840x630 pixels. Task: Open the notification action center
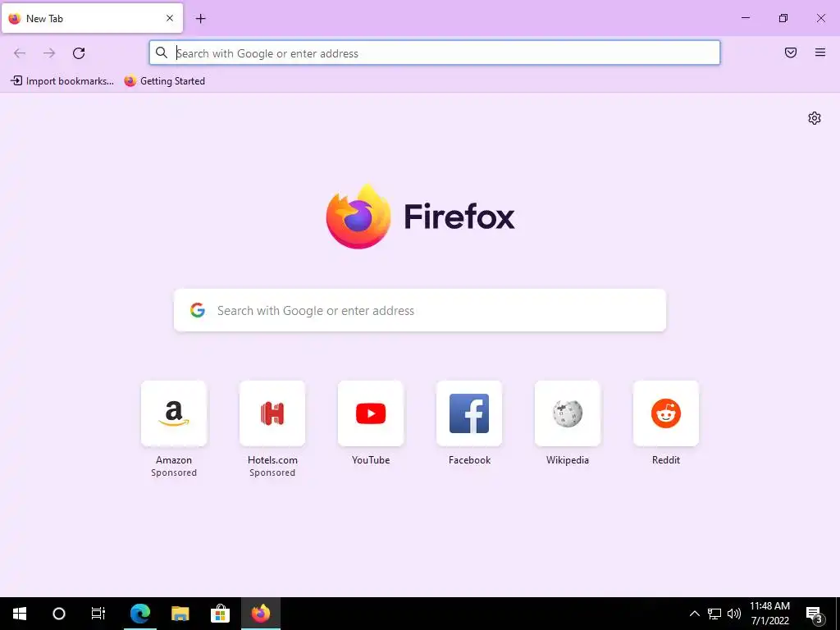815,614
